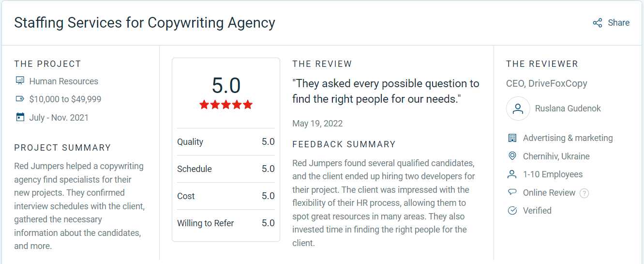
Task: Click the Quality score row
Action: [225, 142]
